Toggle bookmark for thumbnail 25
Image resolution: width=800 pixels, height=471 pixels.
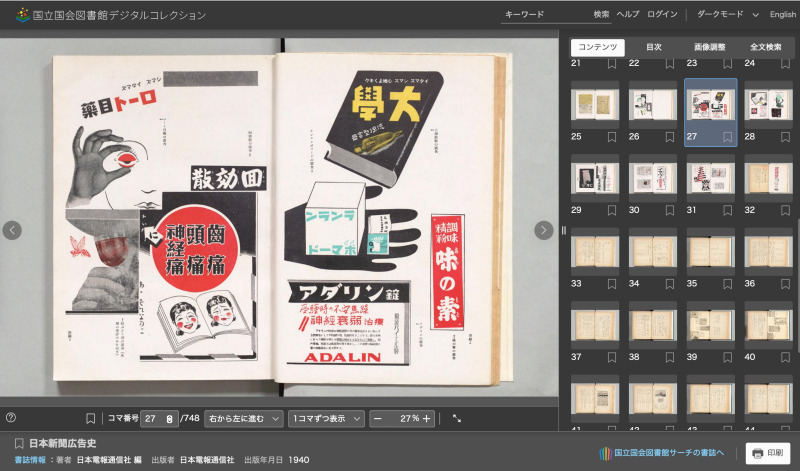click(x=612, y=137)
